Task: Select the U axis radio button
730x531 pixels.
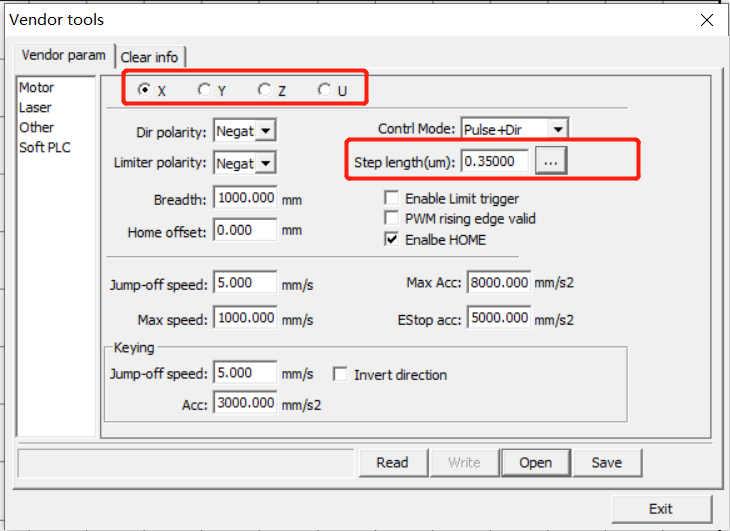Action: point(324,89)
